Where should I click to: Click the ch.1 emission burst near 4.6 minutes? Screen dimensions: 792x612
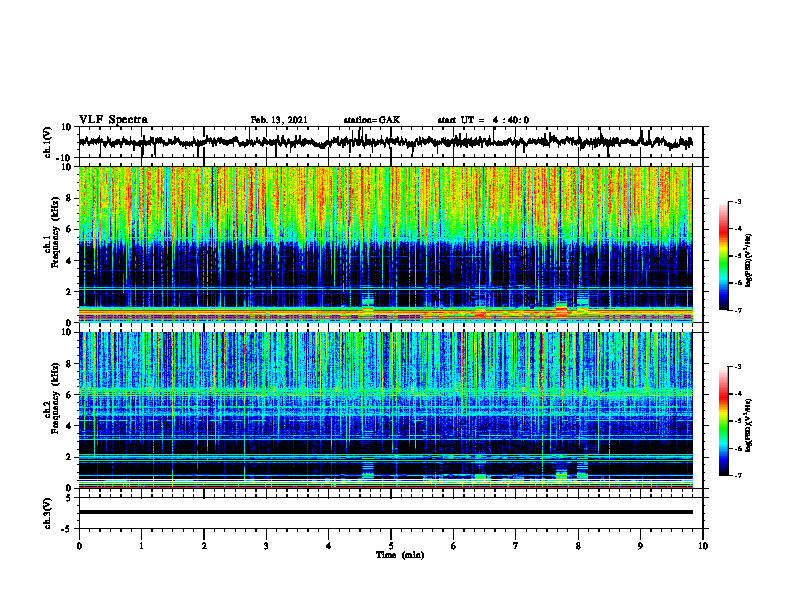coord(368,302)
